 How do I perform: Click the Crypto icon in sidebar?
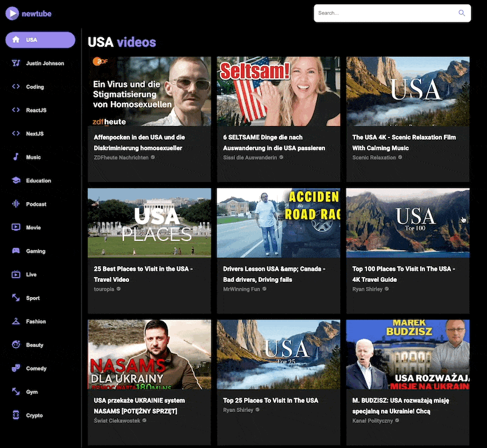point(16,415)
